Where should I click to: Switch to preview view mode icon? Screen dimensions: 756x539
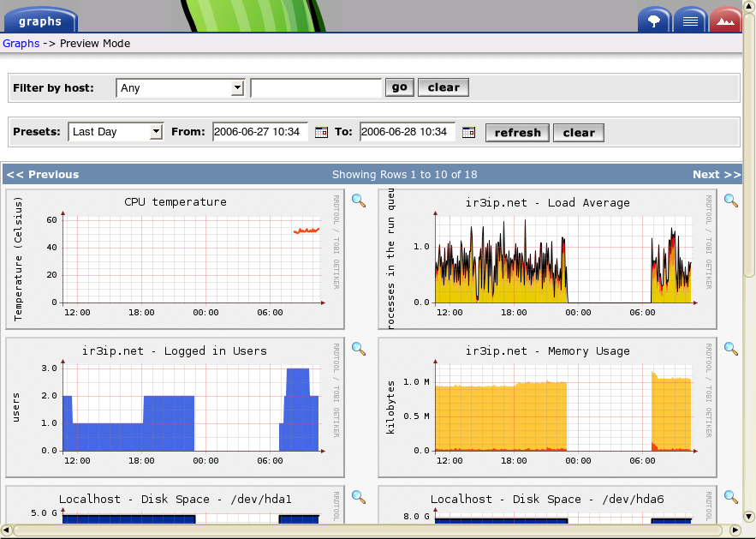725,21
